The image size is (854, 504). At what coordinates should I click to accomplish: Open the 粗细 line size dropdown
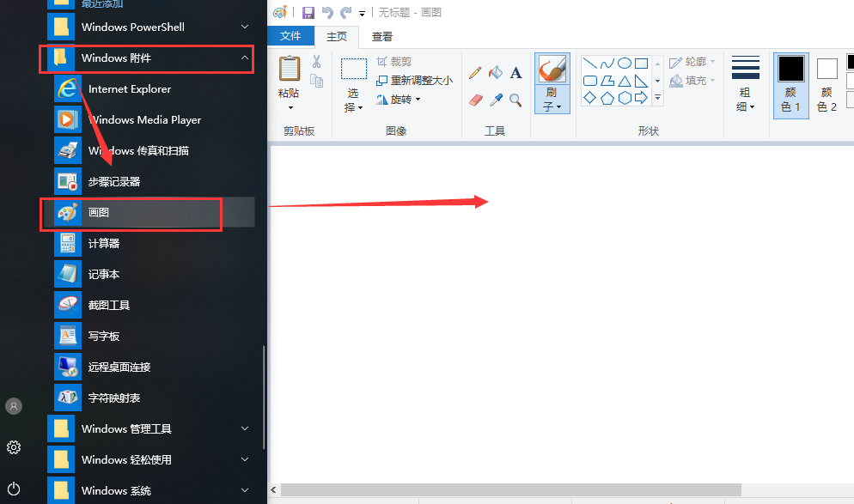(745, 100)
